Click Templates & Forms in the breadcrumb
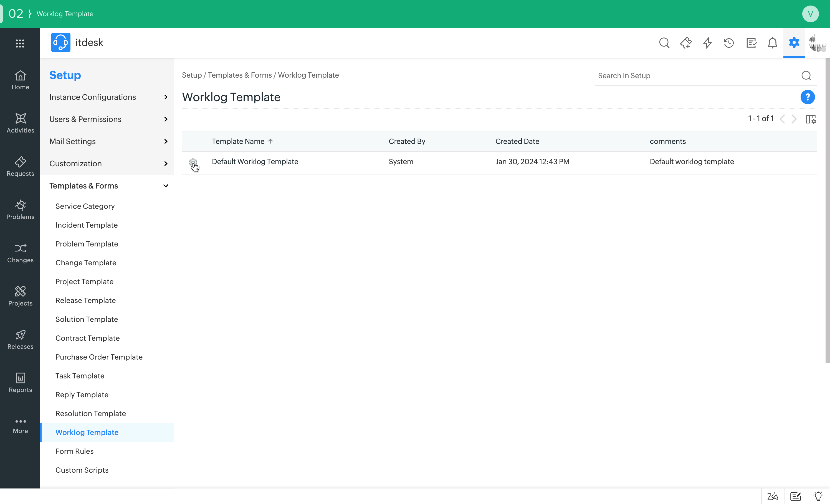 (240, 75)
